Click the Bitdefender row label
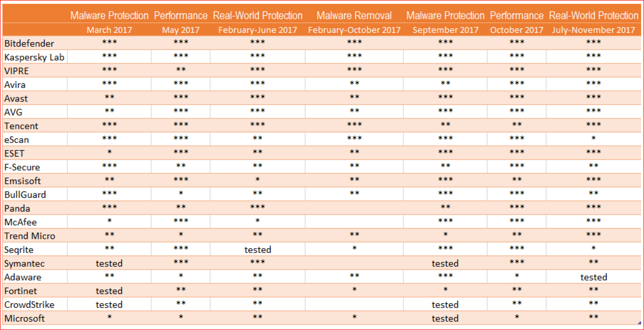 tap(29, 44)
